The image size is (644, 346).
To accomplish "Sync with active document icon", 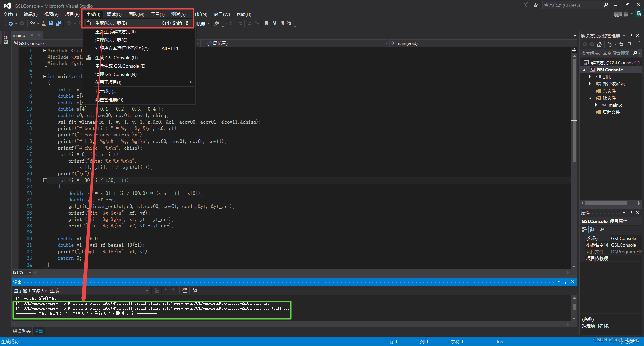I will point(621,44).
